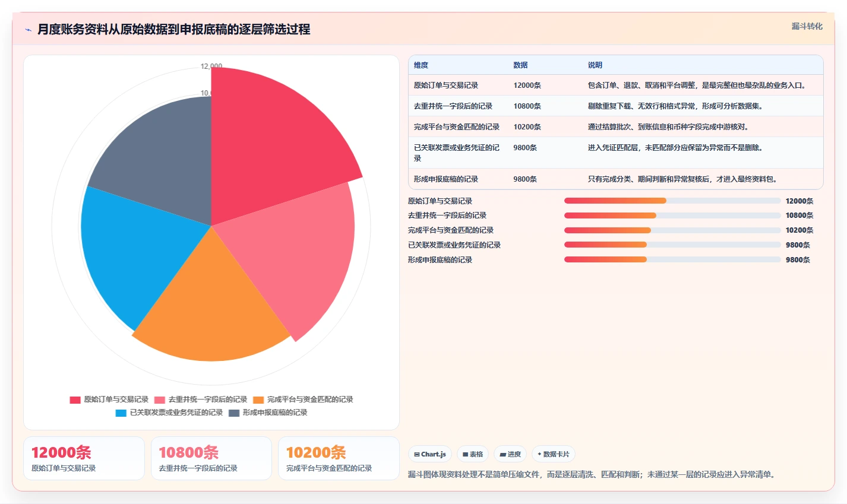
Task: Click the 形成申报底稿的记录 legend label
Action: pos(275,413)
